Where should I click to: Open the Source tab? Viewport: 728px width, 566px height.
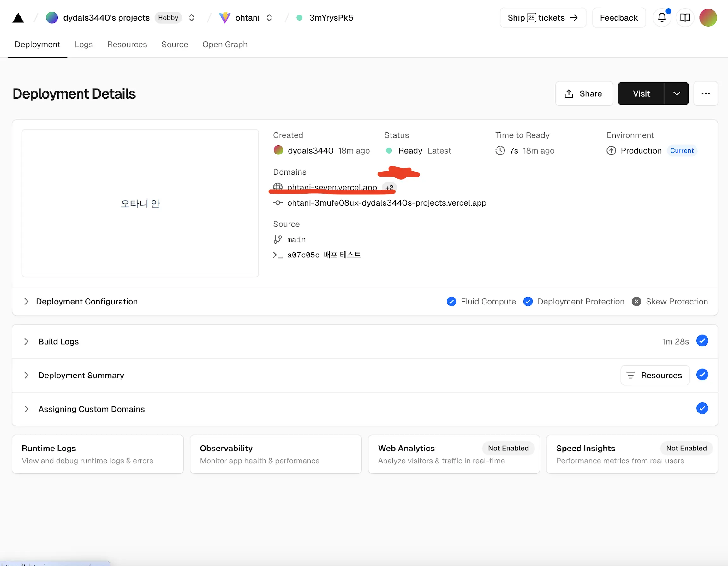pyautogui.click(x=175, y=44)
